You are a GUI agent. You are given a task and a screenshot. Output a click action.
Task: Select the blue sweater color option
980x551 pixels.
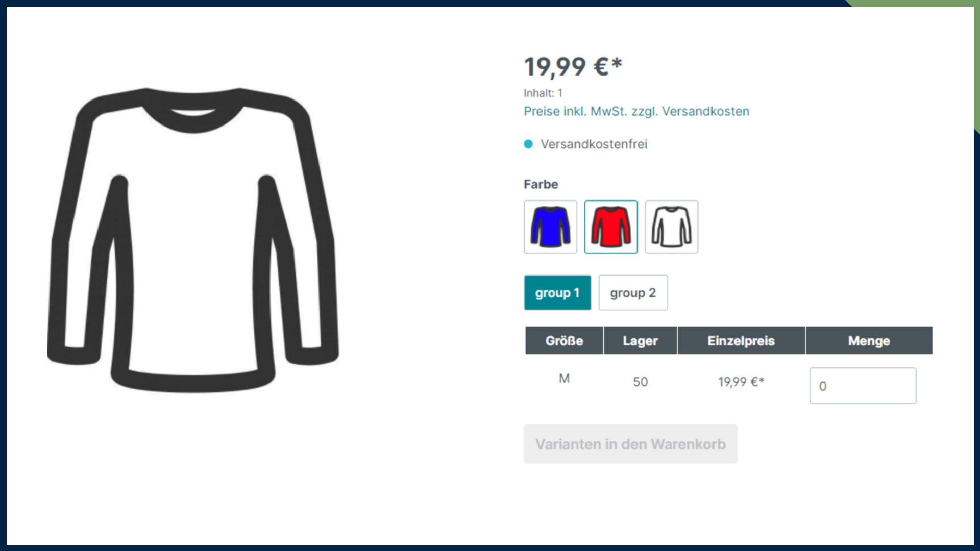(x=550, y=227)
